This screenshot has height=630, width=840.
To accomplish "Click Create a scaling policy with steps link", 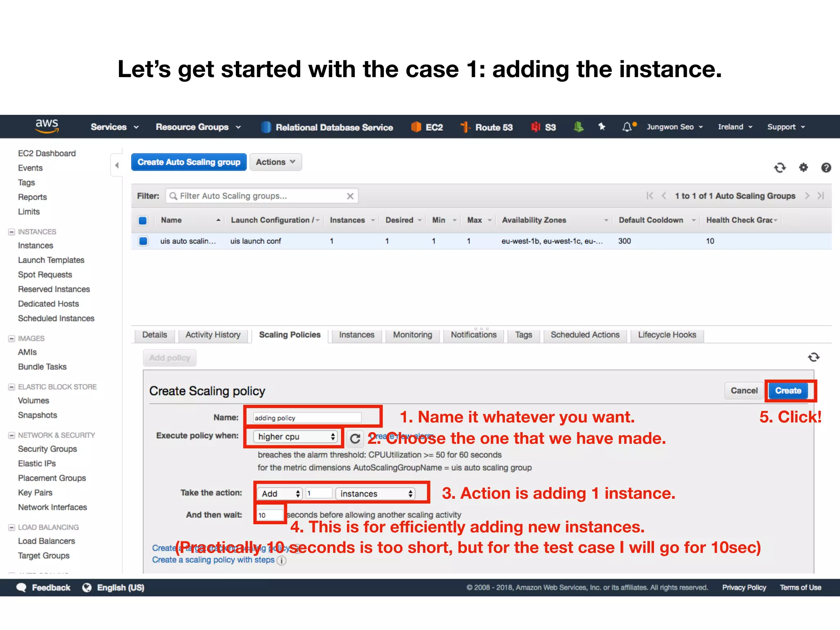I will pyautogui.click(x=213, y=560).
